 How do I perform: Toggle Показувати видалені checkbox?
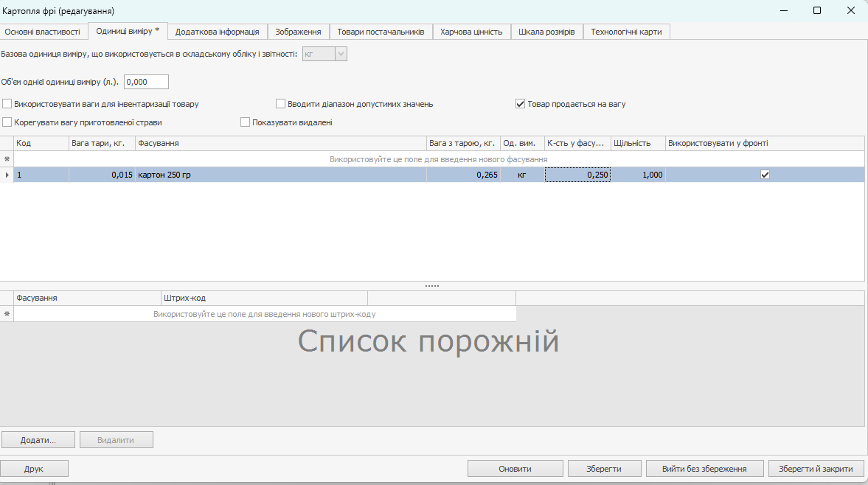(x=246, y=122)
